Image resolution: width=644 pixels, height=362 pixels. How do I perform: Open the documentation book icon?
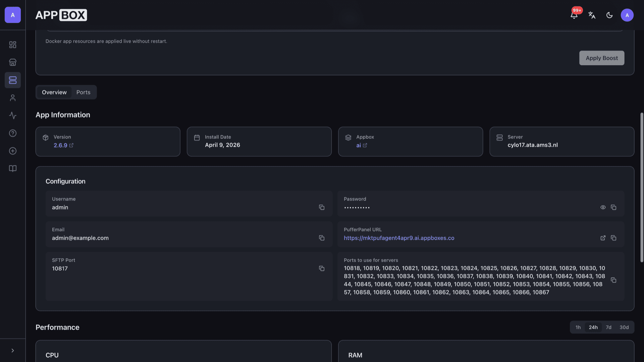click(13, 168)
